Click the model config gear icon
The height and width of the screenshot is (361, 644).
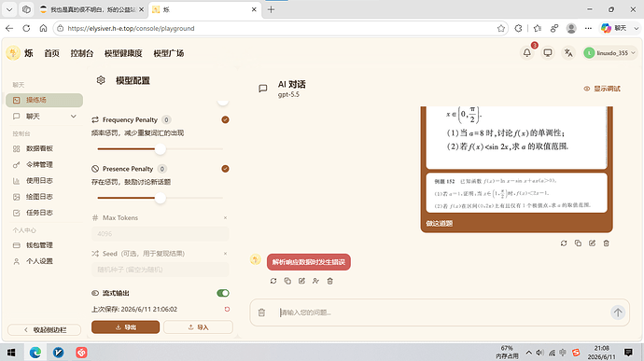(x=101, y=80)
